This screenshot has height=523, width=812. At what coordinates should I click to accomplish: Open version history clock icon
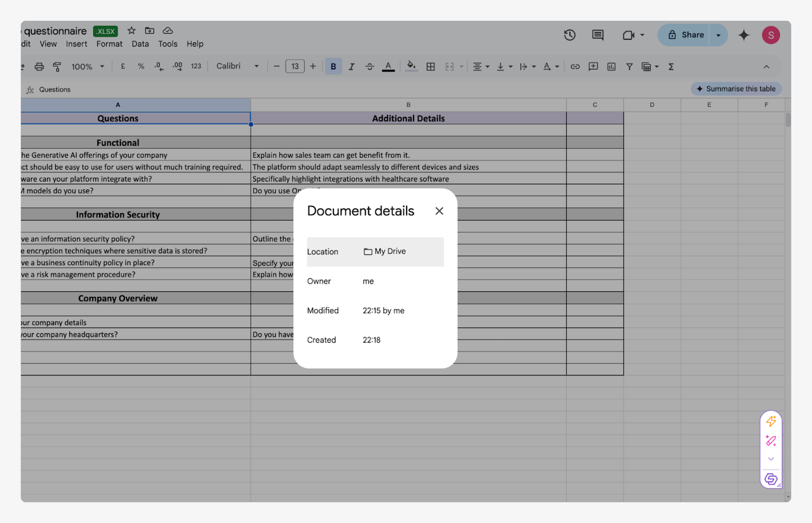(569, 35)
